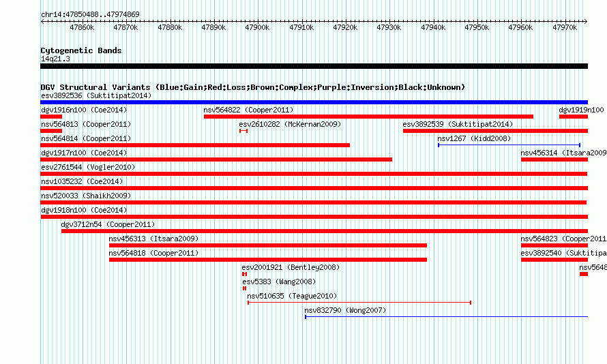Click the nsv832790 (Wong2007) label
Viewport: 607px width, 364px height.
pos(345,310)
